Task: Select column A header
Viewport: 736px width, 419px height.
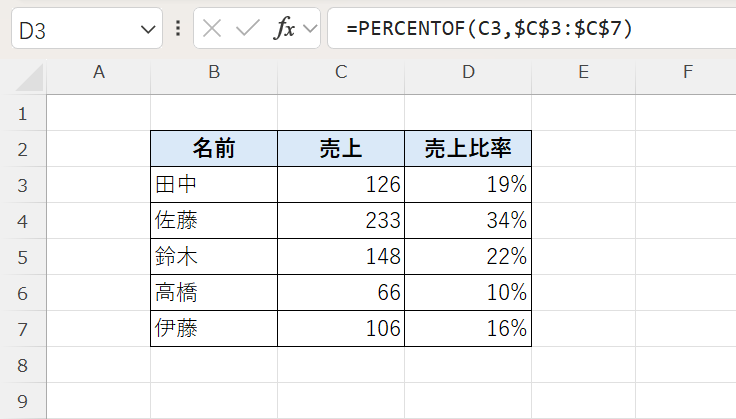Action: (98, 72)
